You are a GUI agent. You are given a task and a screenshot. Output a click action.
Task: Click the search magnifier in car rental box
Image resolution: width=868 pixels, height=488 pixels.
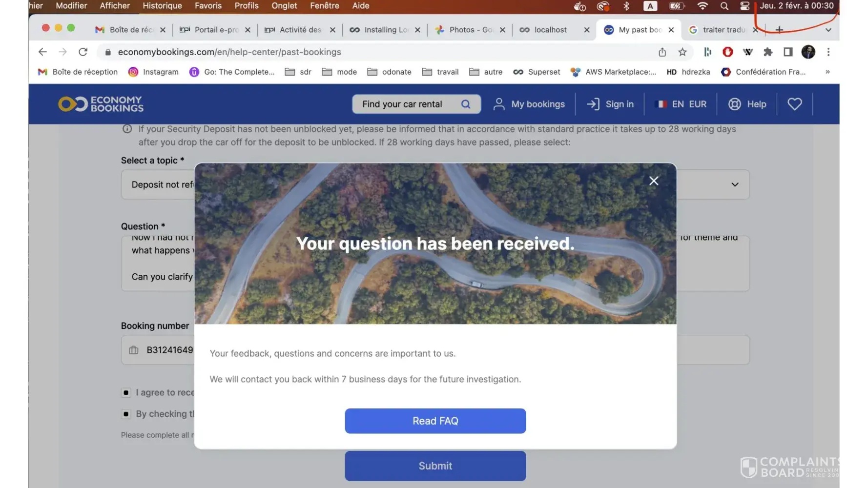[x=466, y=104]
